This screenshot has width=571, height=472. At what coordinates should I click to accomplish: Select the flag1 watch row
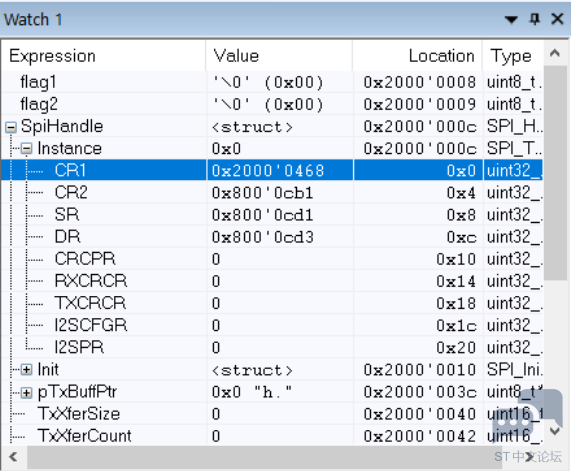click(272, 82)
